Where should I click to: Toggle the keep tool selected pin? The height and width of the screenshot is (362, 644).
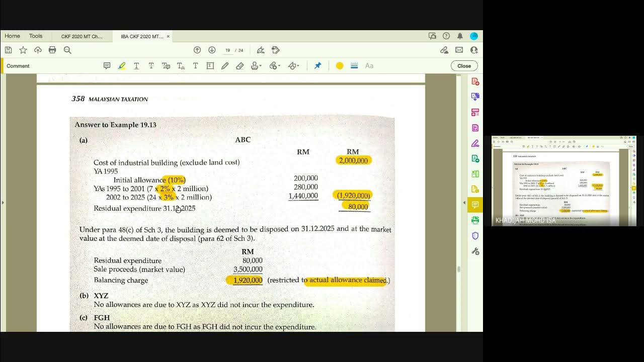(317, 66)
